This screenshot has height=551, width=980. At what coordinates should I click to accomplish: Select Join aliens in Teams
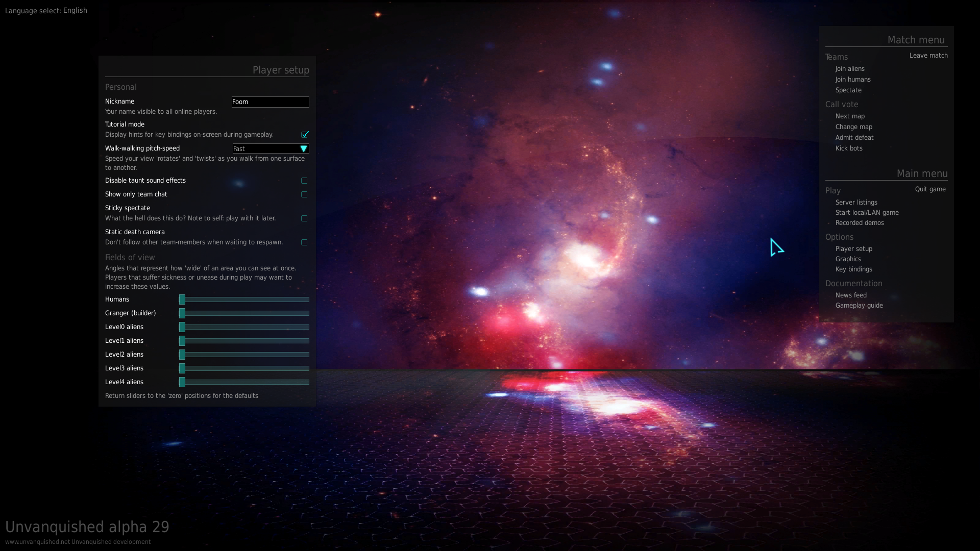click(x=850, y=69)
